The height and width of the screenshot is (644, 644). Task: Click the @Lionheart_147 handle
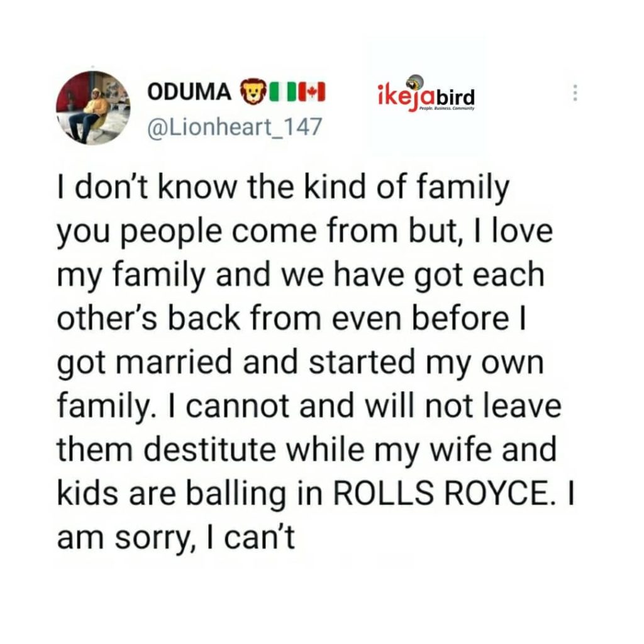[x=234, y=128]
